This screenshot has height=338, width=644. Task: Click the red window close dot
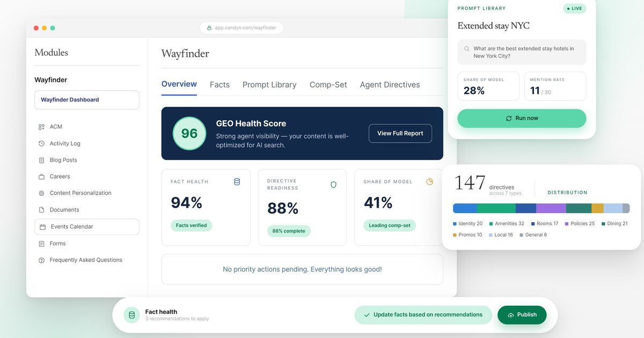[x=36, y=28]
